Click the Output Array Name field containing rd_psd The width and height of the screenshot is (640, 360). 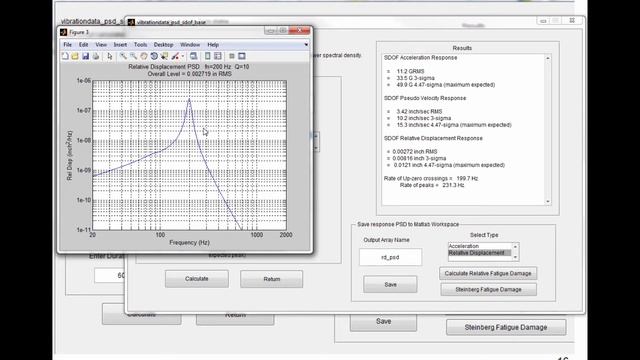click(x=390, y=257)
